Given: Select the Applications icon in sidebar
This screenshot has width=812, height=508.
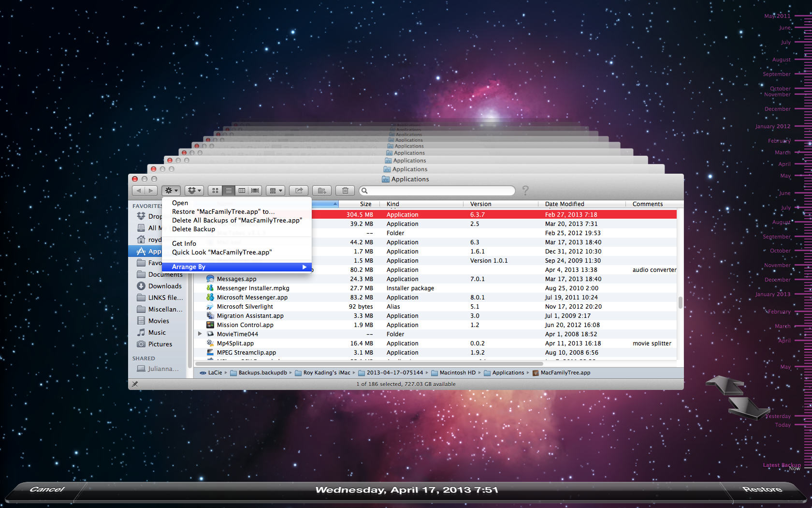Looking at the screenshot, I should [x=141, y=251].
